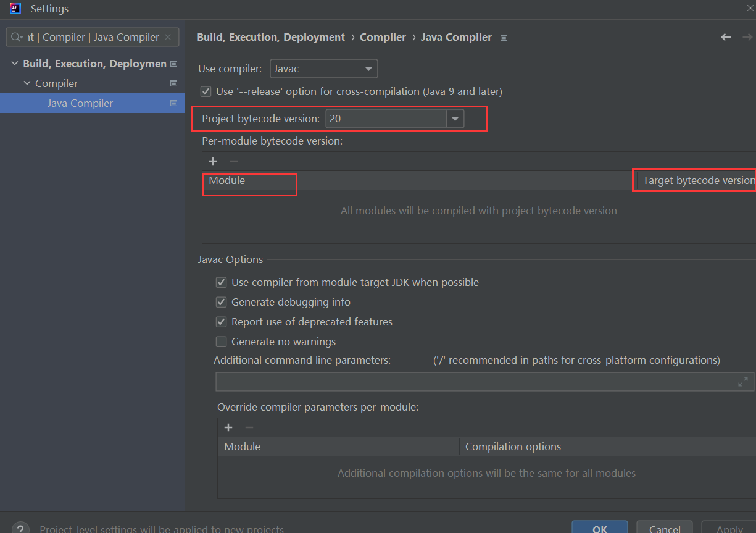Image resolution: width=756 pixels, height=533 pixels.
Task: Clear the settings search field with X
Action: point(168,37)
